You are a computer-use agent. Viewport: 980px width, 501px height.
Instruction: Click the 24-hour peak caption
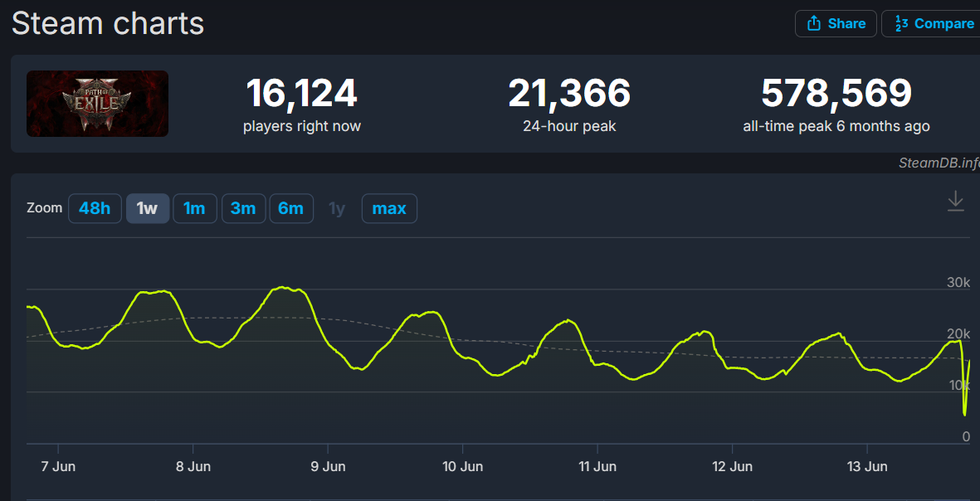[569, 126]
